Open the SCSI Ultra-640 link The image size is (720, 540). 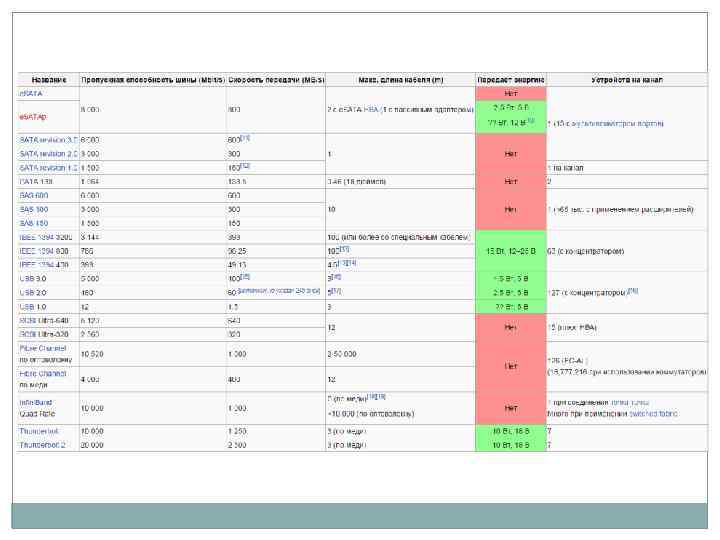44,321
